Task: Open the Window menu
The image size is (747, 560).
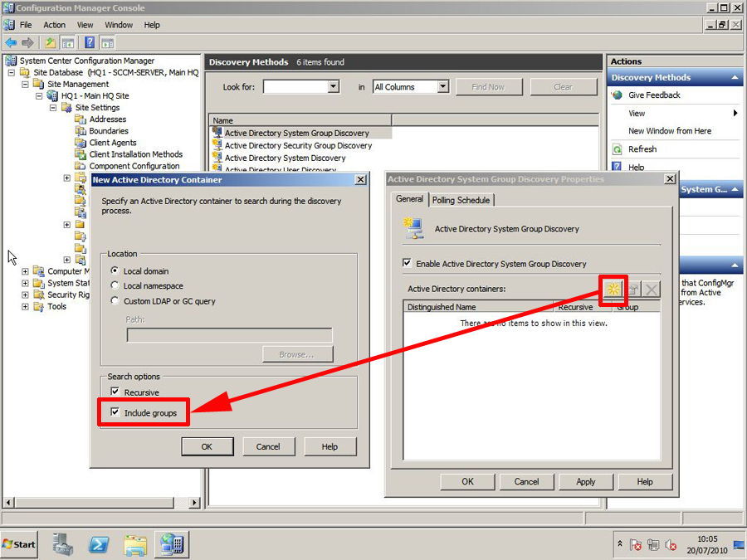Action: [119, 25]
